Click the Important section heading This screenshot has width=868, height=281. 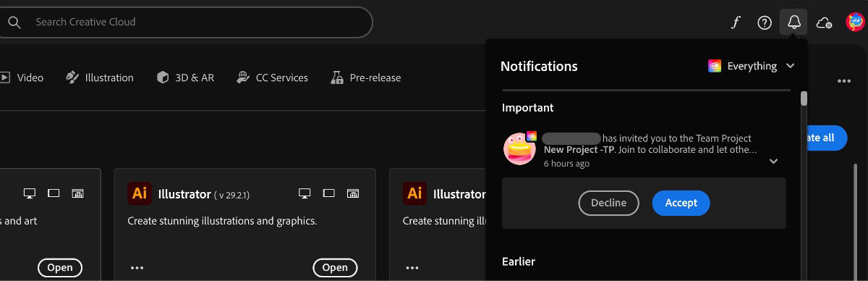(528, 107)
